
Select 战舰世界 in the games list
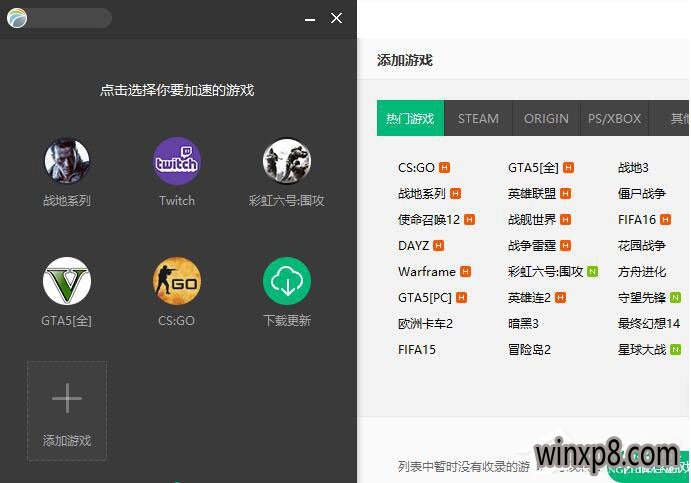(532, 219)
